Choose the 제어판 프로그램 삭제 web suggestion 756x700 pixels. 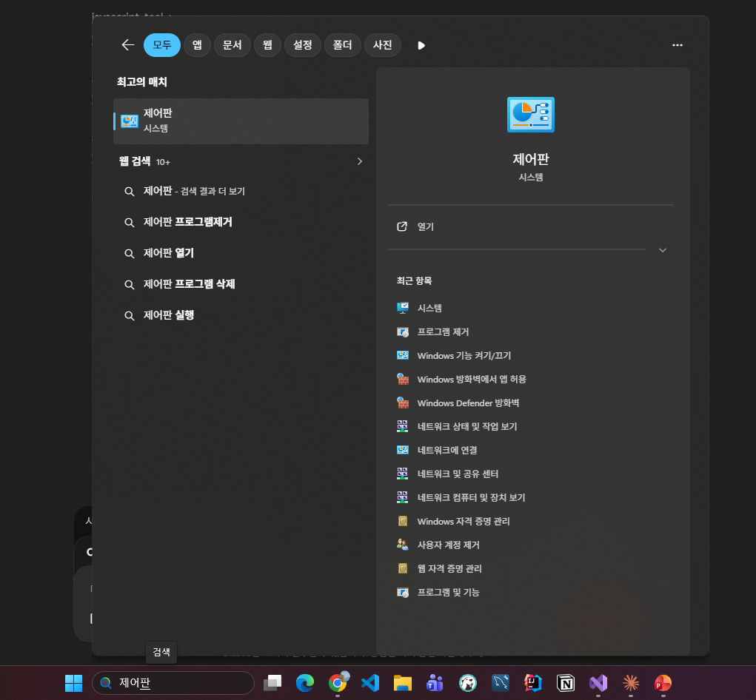pyautogui.click(x=241, y=284)
